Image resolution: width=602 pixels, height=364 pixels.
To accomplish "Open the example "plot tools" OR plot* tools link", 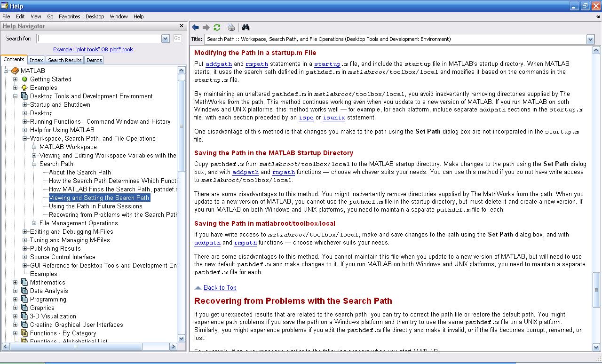I will (x=93, y=49).
